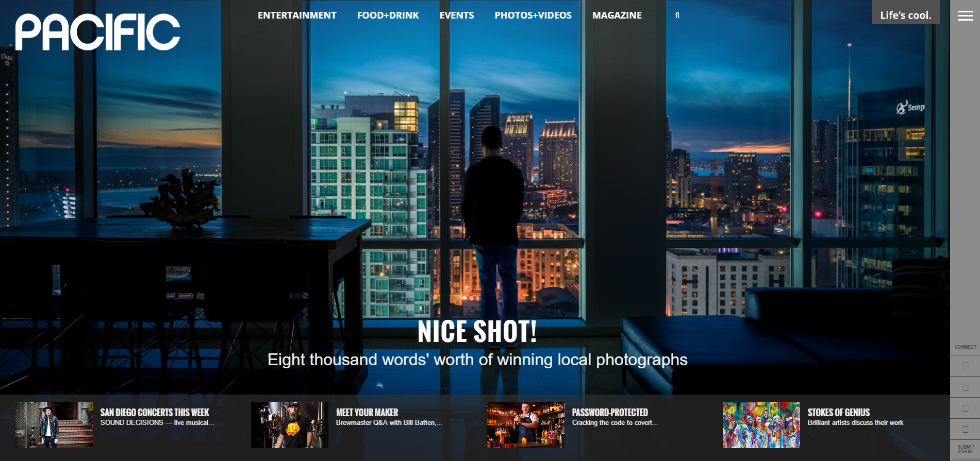
Task: Click 'Brilliant artists discuss their work' text
Action: pos(855,423)
